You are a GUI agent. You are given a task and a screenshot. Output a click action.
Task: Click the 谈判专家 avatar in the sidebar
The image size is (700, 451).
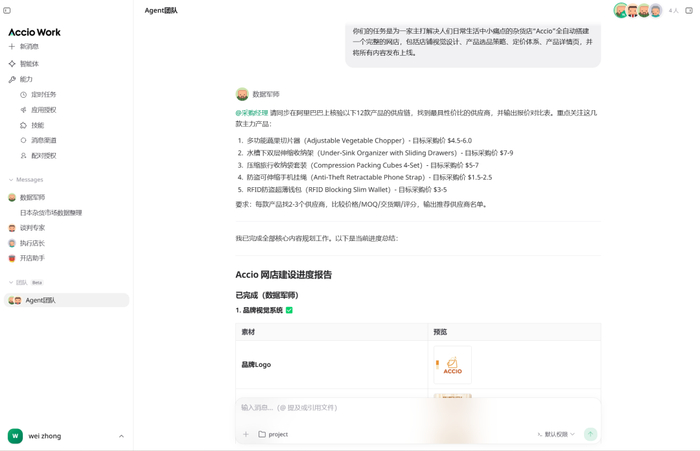12,228
